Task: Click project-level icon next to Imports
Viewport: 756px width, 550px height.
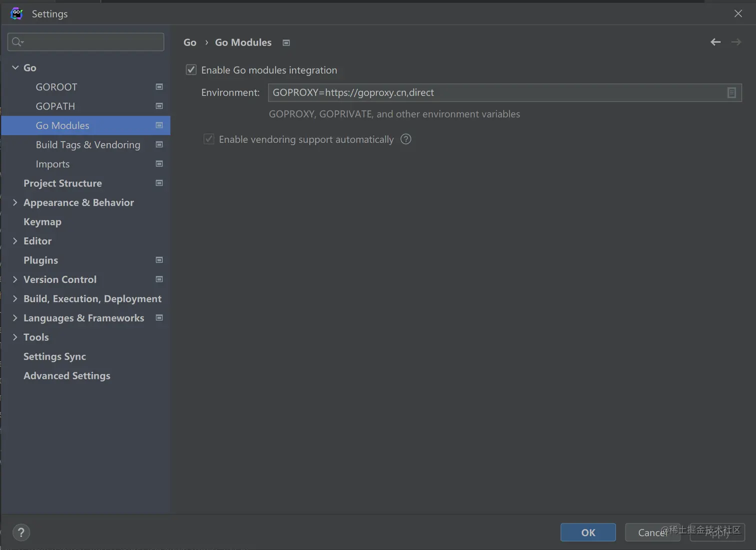Action: [159, 164]
